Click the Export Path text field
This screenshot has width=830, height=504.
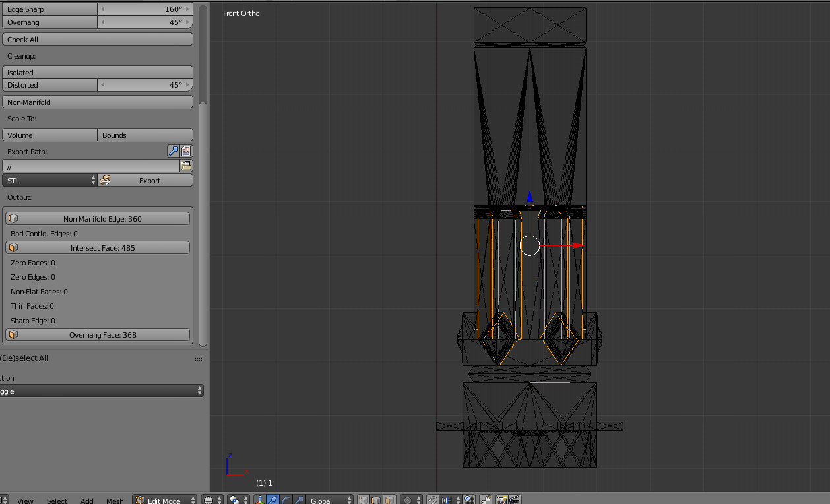click(x=90, y=166)
